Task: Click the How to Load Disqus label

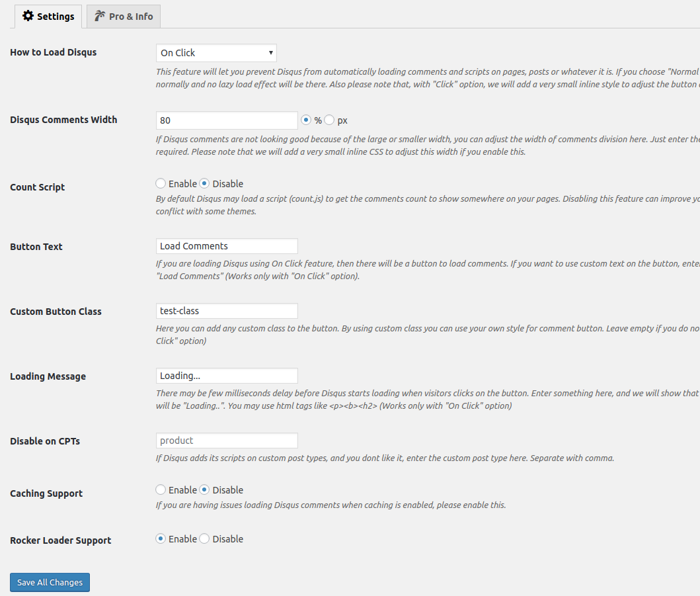Action: coord(54,52)
